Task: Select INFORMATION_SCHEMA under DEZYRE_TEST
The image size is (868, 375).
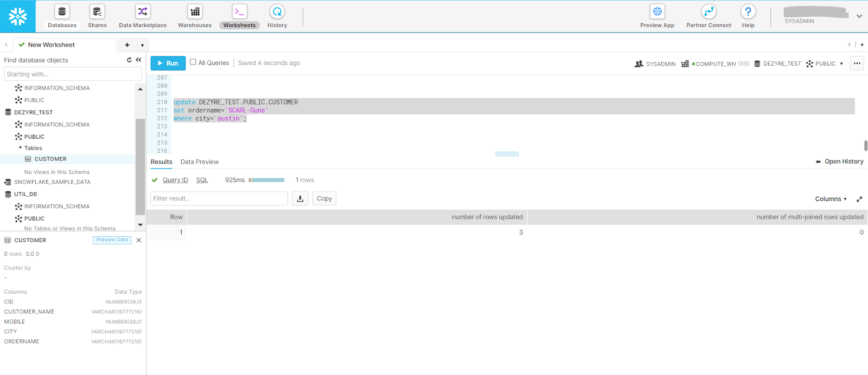Action: tap(56, 125)
